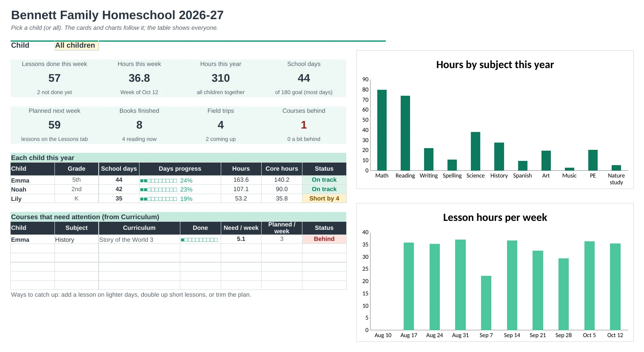644x352 pixels.
Task: Select Lily's school days cell 35
Action: tap(119, 198)
